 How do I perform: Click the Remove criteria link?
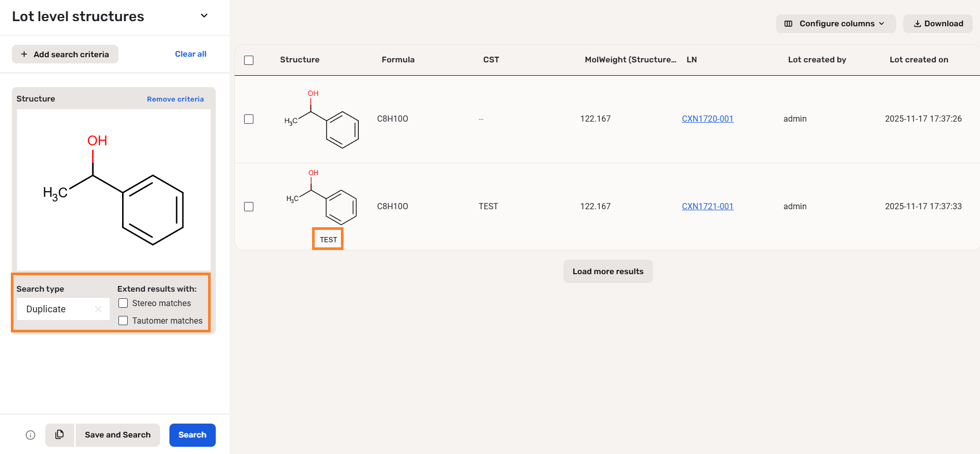pyautogui.click(x=175, y=99)
